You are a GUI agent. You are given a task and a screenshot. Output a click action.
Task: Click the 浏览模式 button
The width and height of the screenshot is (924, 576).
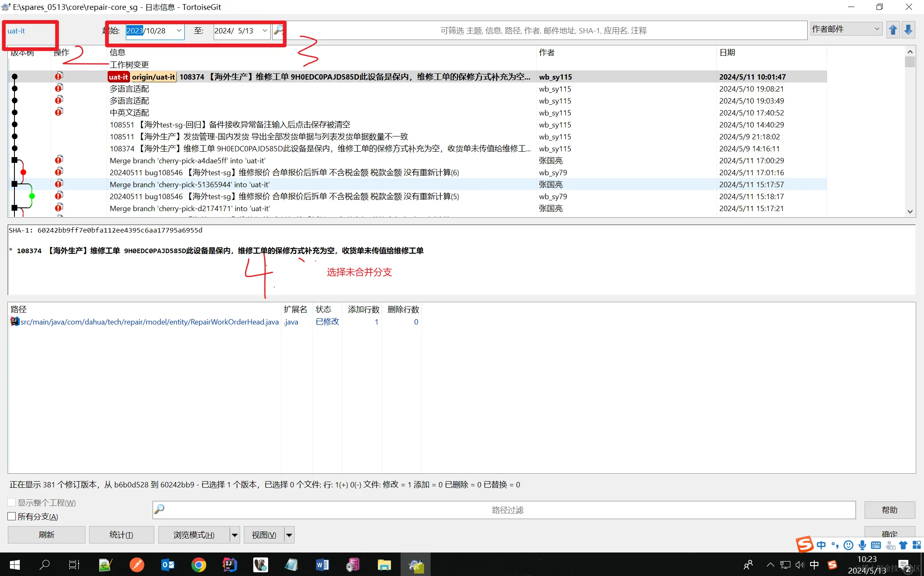tap(194, 535)
